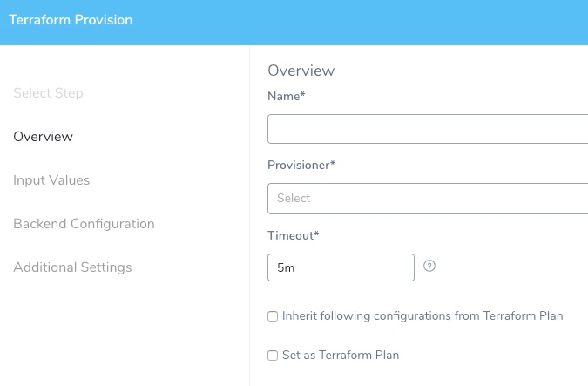The width and height of the screenshot is (588, 386).
Task: Open the Timeout help question-mark icon
Action: (x=429, y=266)
